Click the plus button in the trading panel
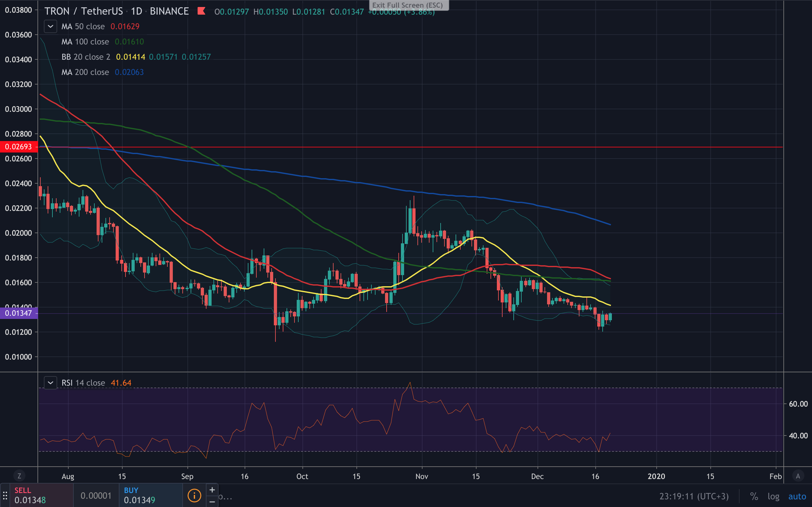812x507 pixels. point(212,490)
